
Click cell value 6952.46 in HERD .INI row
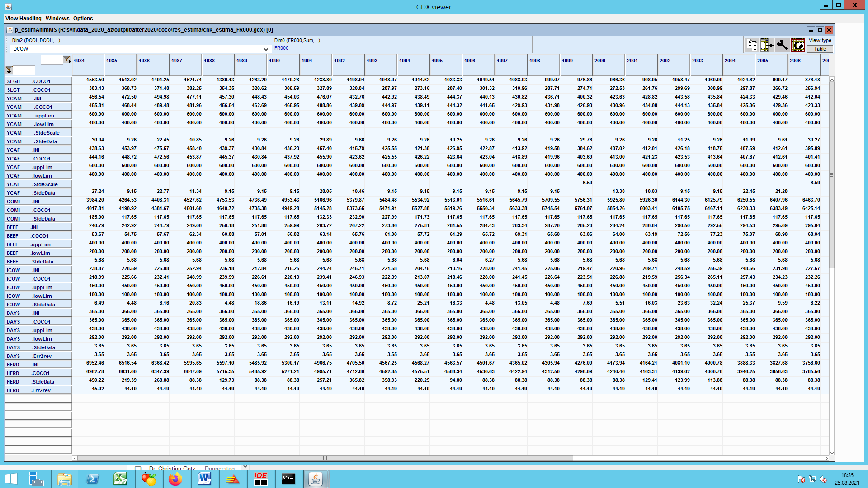pos(95,363)
